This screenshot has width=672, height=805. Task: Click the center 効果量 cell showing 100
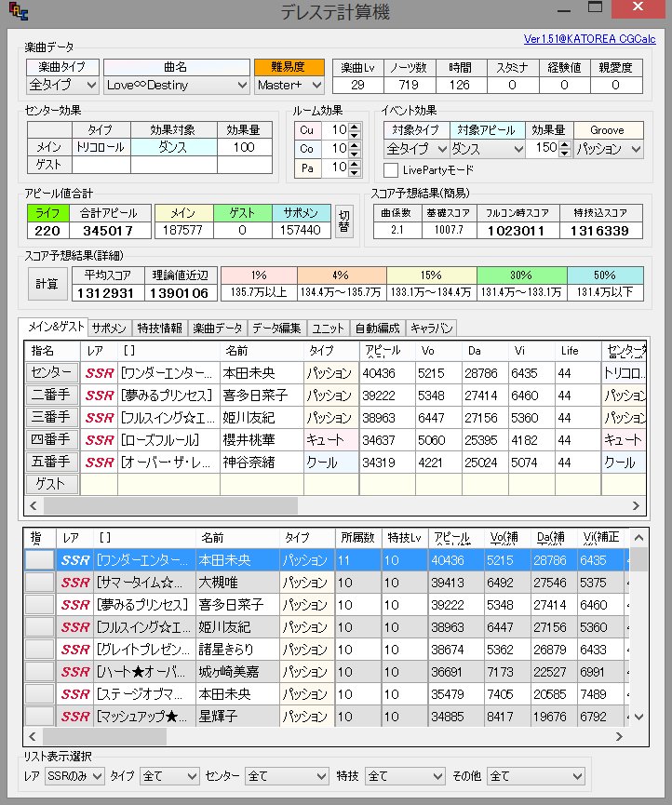point(245,147)
